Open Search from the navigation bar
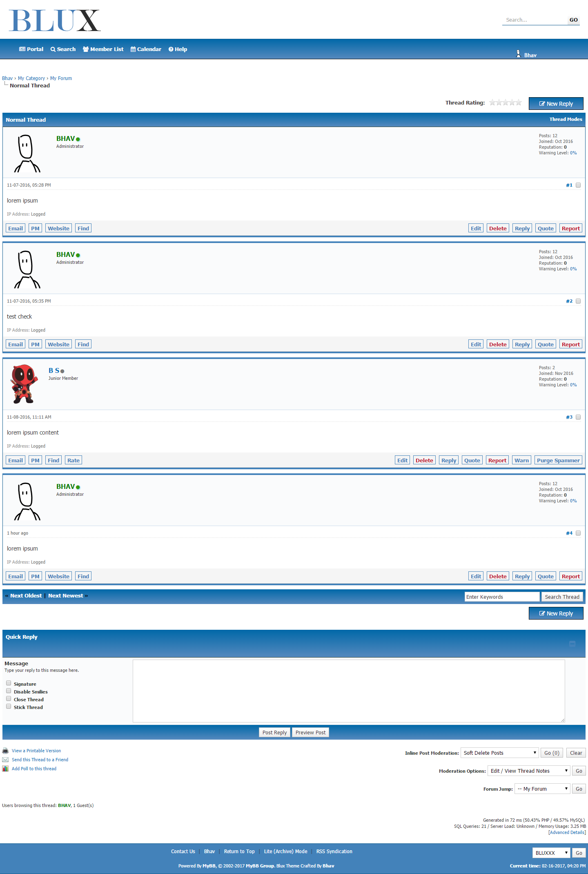Screen dimensions: 588x874 (x=63, y=49)
